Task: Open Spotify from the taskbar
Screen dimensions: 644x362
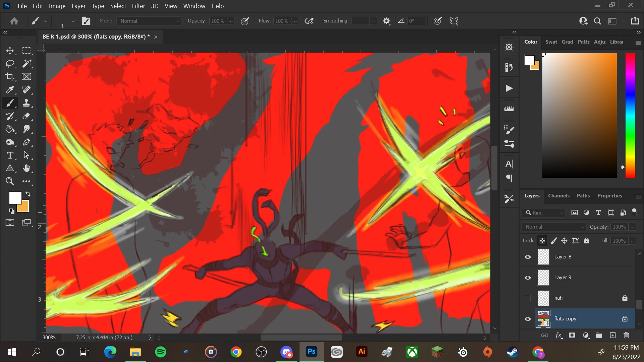Action: (161, 352)
